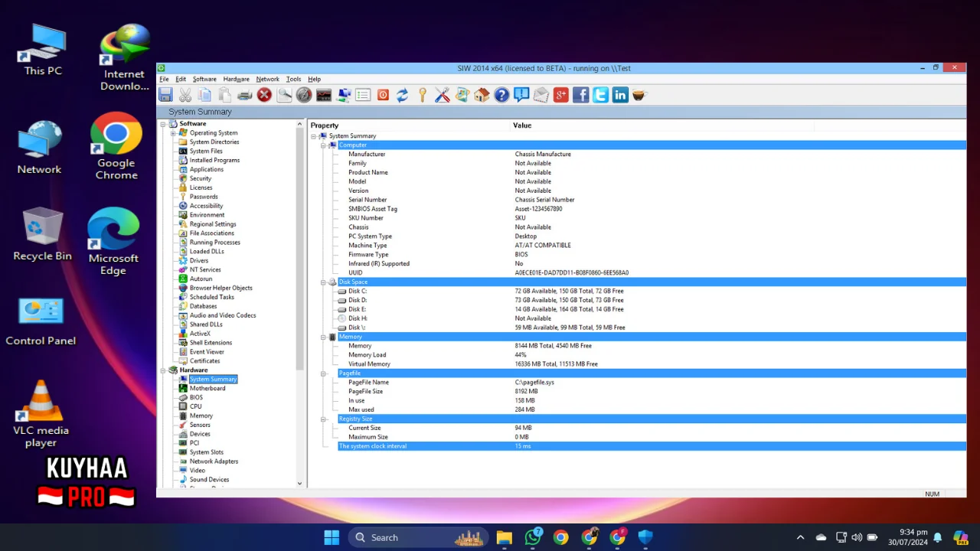Click the Cut scissors toolbar icon

point(185,95)
